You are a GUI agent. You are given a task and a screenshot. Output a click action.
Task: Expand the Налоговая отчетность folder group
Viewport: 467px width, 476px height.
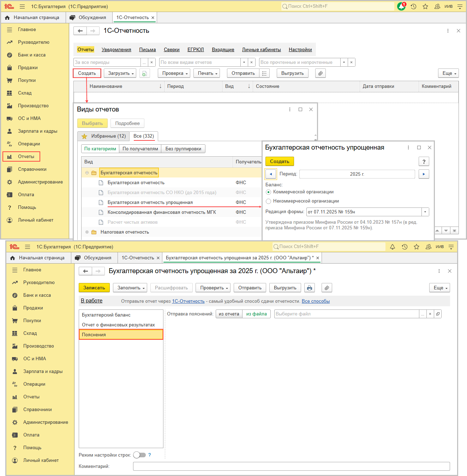pos(87,232)
